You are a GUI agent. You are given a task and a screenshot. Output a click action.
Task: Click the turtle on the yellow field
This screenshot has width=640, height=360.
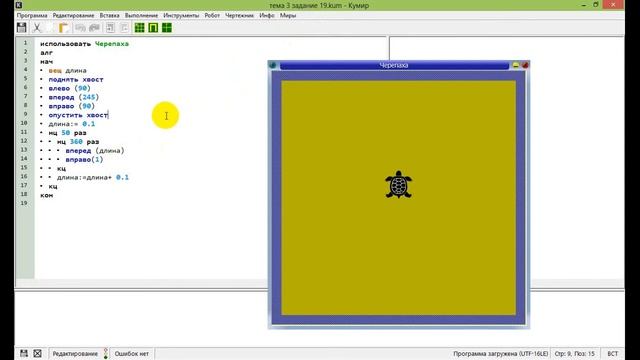pos(398,184)
